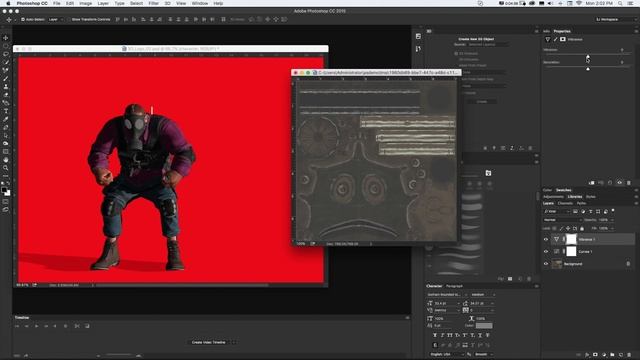Switch to the Paragraph tab
The width and height of the screenshot is (640, 360).
point(454,286)
